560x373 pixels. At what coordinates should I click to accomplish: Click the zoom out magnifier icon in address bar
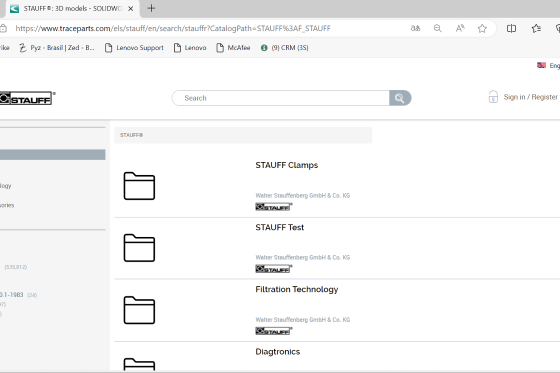tap(438, 28)
